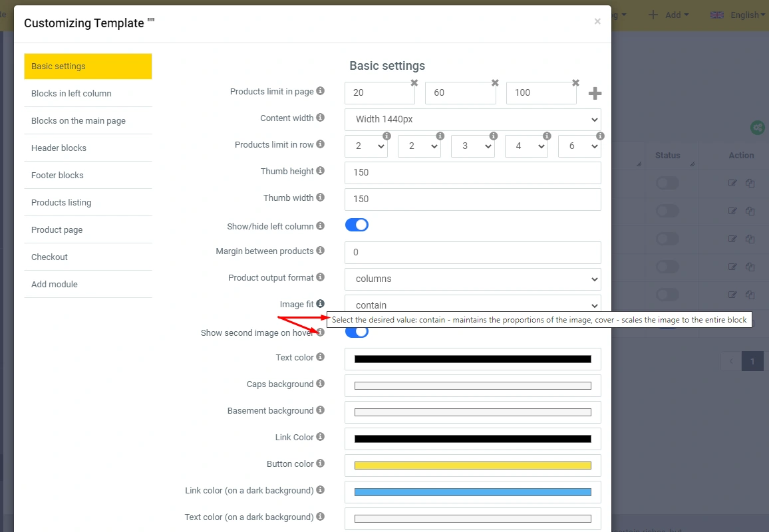Click info icon next to Content width

[x=320, y=118]
